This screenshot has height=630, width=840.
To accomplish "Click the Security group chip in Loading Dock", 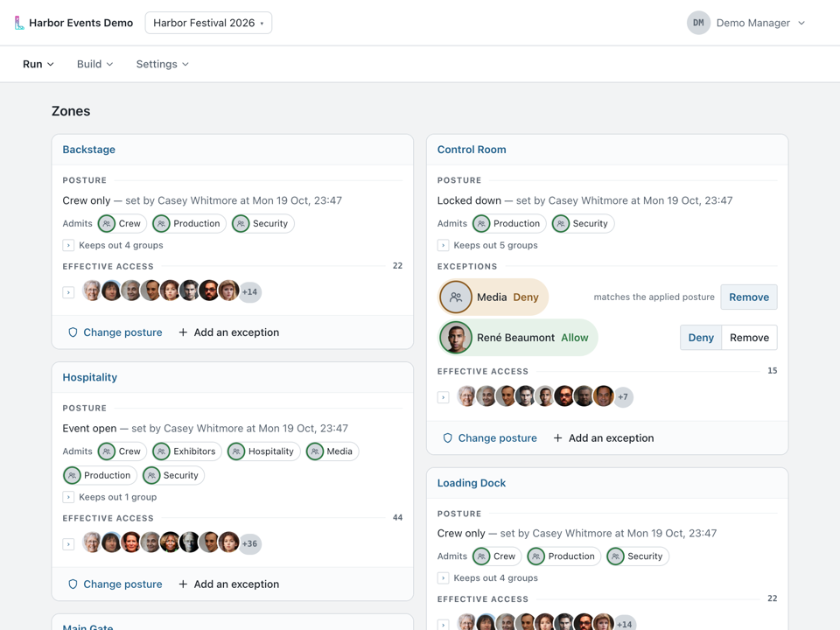I will pos(638,556).
